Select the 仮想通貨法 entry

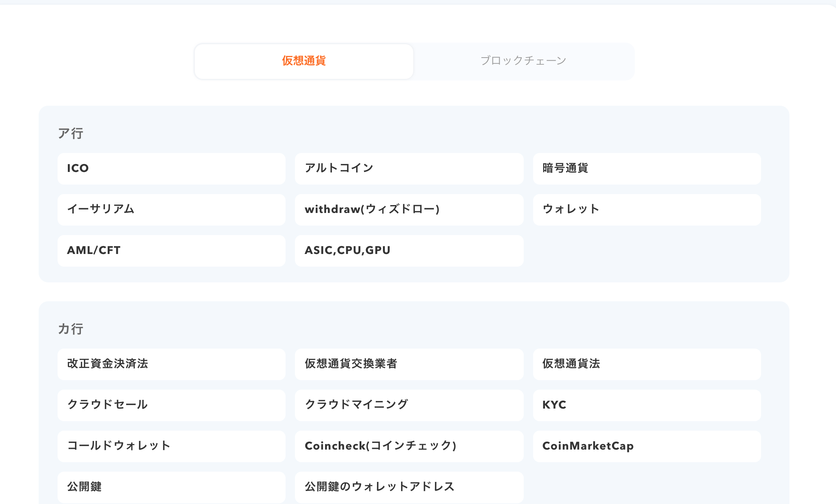(x=647, y=364)
